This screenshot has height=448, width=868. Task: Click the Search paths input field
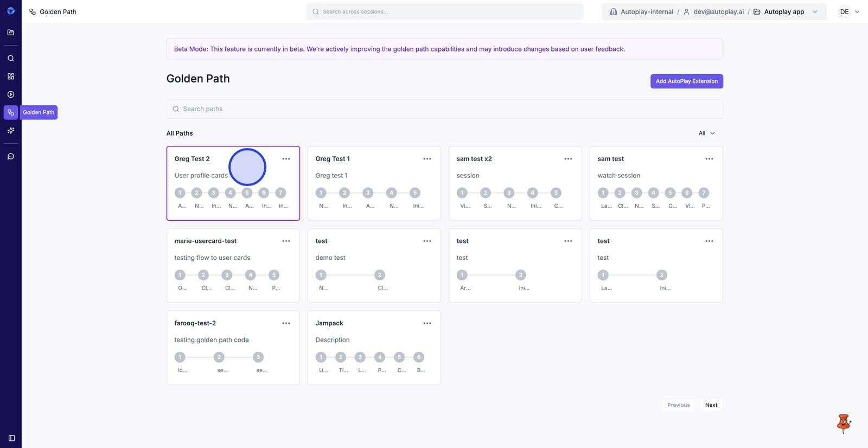point(444,109)
